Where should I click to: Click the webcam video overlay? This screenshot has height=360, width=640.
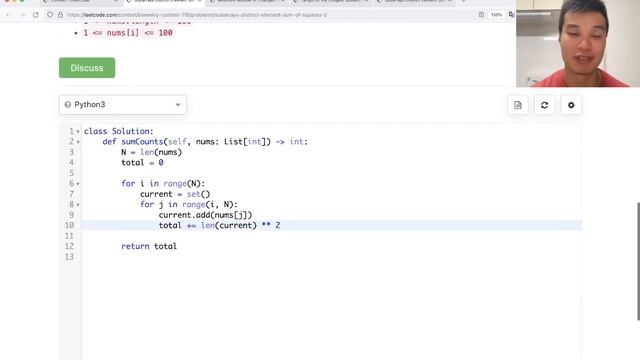click(x=578, y=43)
